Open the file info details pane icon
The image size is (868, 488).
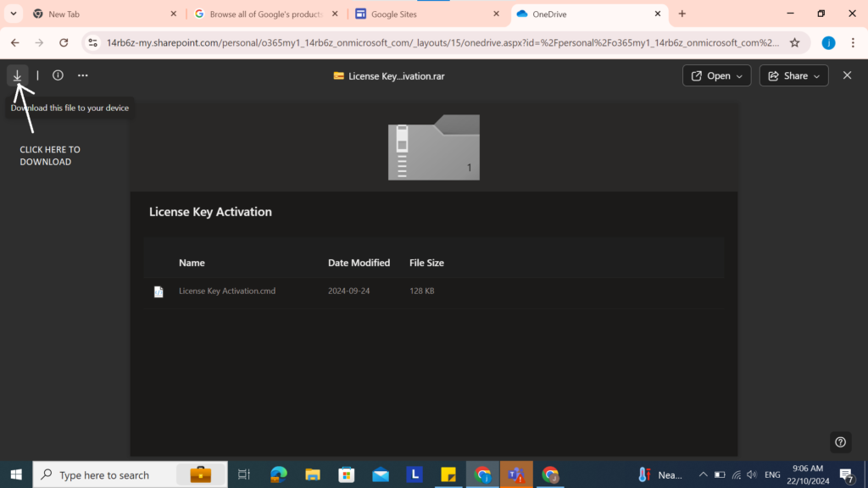(58, 75)
